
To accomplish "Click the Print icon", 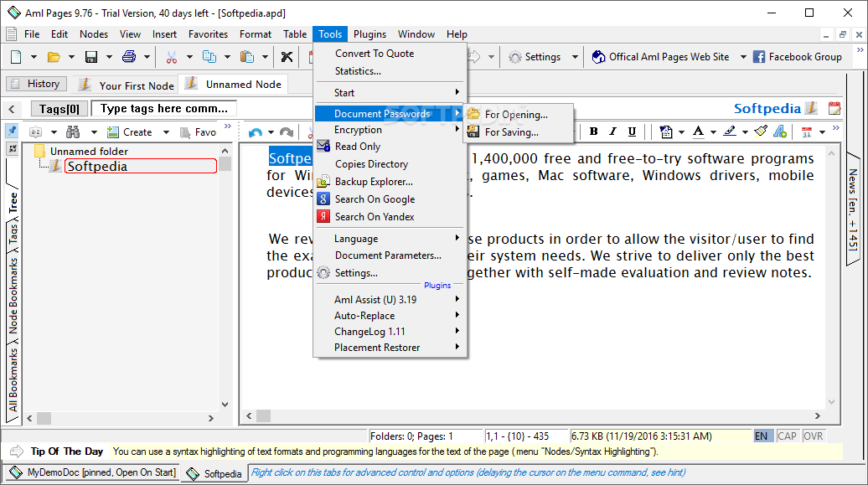I will tap(129, 56).
